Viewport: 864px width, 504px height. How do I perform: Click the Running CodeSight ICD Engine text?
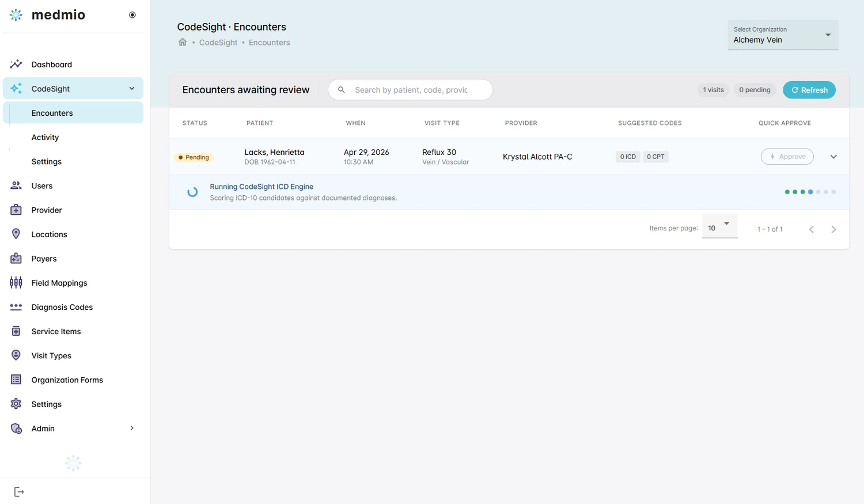coord(262,187)
